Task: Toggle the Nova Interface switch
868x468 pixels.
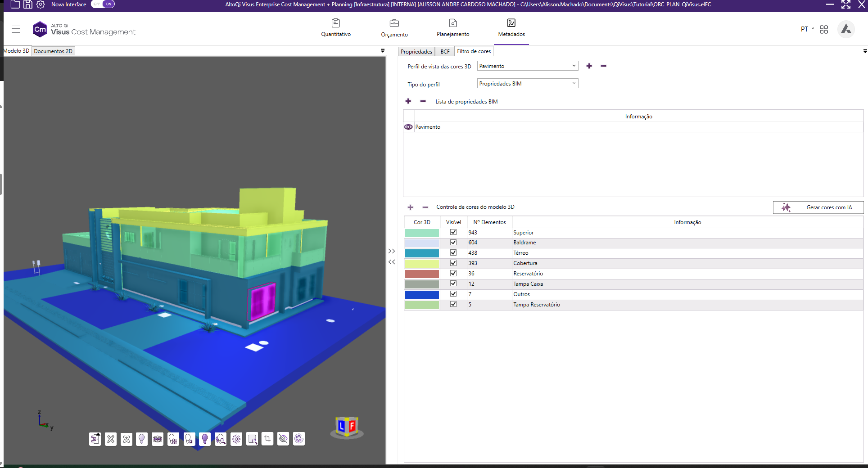Action: (x=103, y=4)
